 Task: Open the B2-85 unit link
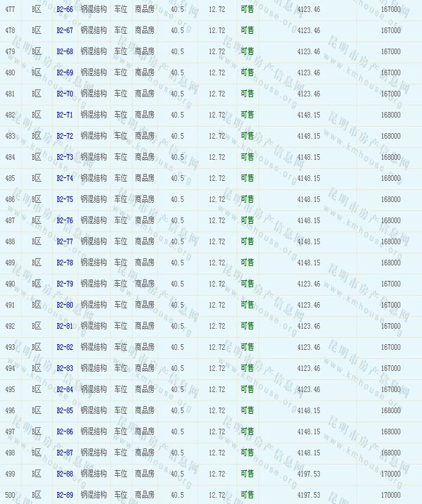(65, 411)
